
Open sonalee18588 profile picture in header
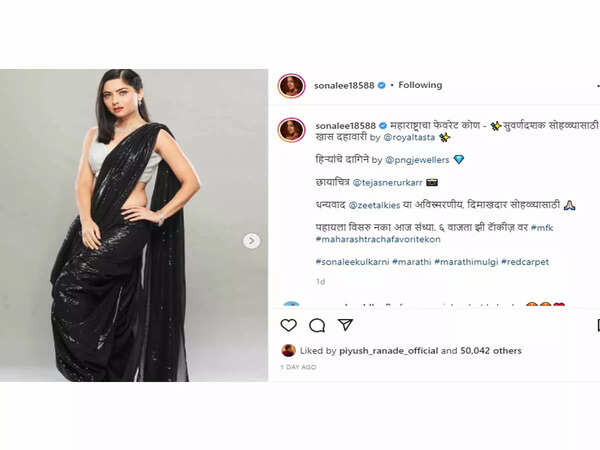(292, 86)
